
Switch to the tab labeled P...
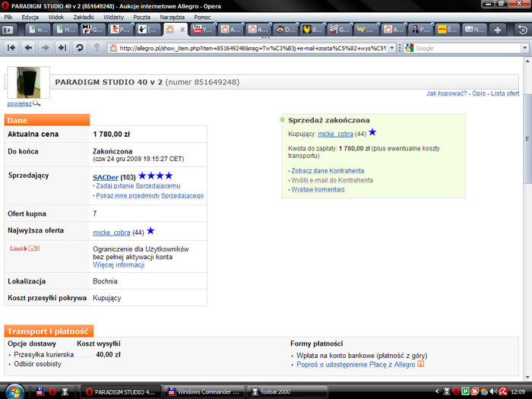pyautogui.click(x=121, y=30)
